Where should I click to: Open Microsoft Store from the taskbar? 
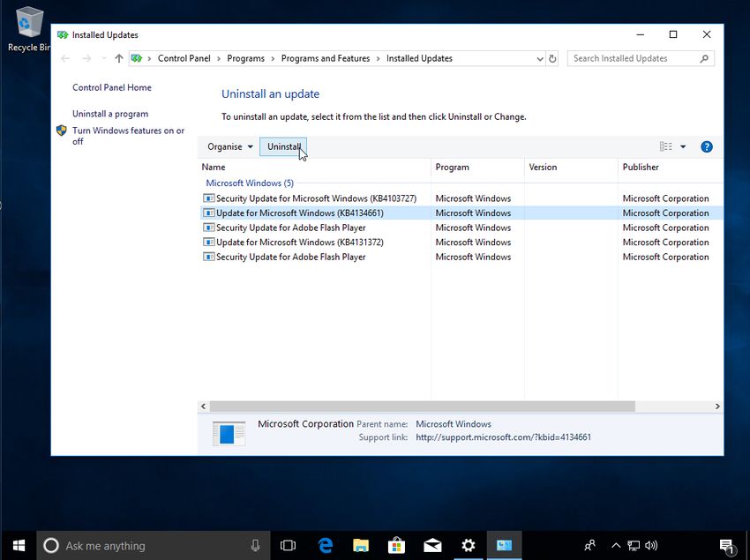pyautogui.click(x=396, y=545)
